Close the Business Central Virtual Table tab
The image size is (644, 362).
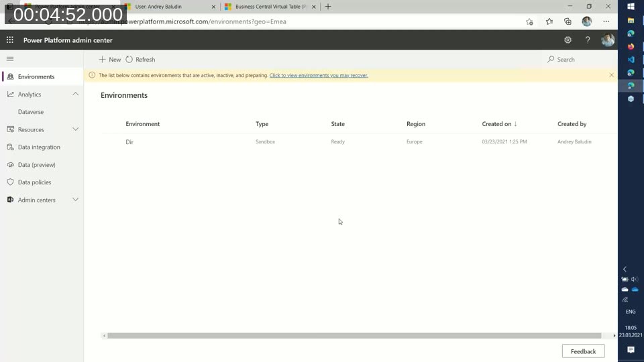(314, 7)
